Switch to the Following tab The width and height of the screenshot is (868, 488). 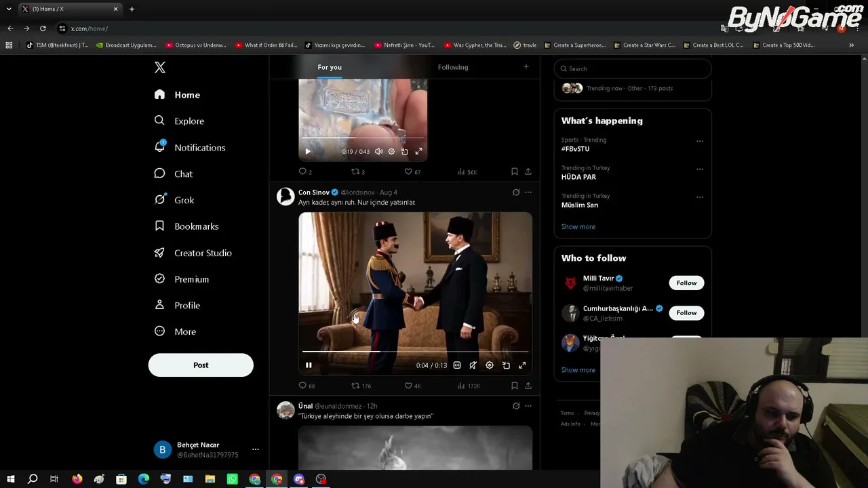(x=453, y=67)
